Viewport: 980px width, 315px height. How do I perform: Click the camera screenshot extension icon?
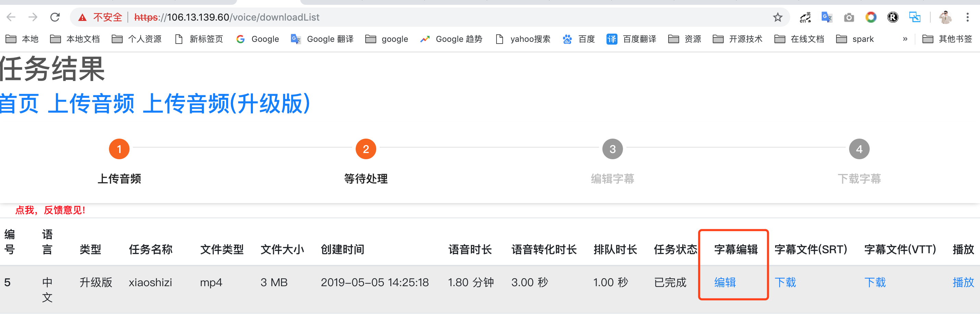pos(849,17)
